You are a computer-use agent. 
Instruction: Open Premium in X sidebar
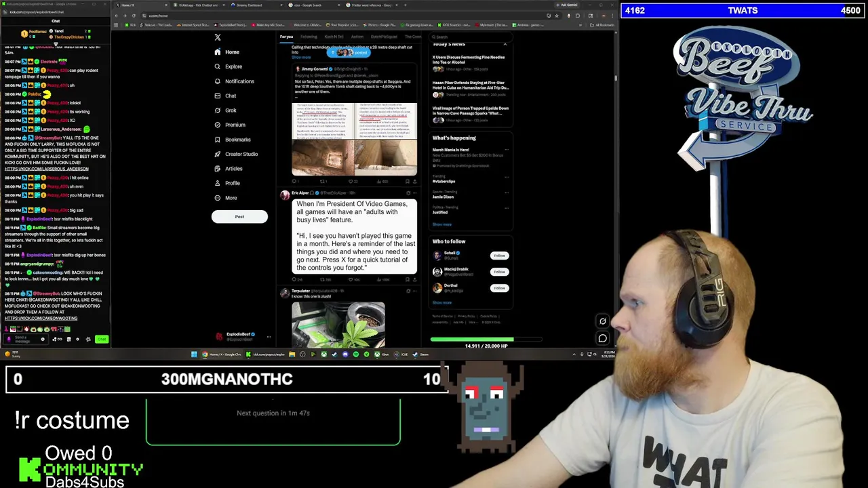(x=229, y=125)
